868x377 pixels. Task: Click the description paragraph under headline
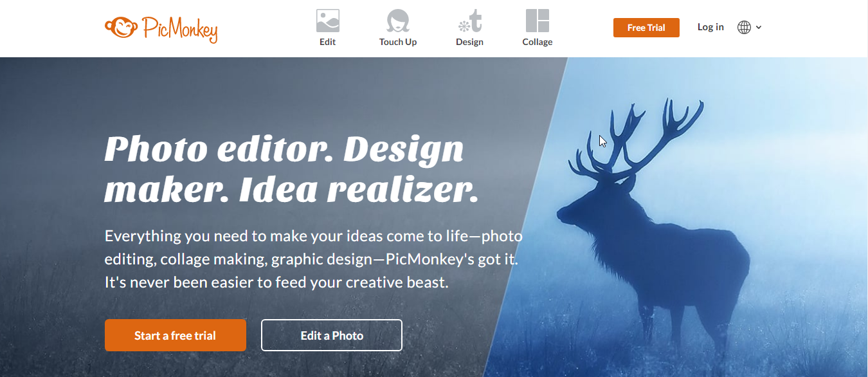314,259
